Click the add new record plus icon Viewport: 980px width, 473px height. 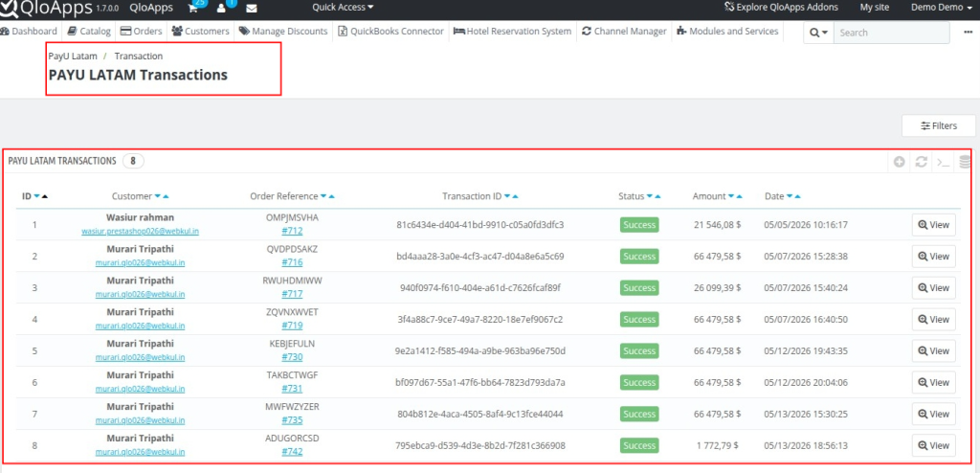pos(900,162)
